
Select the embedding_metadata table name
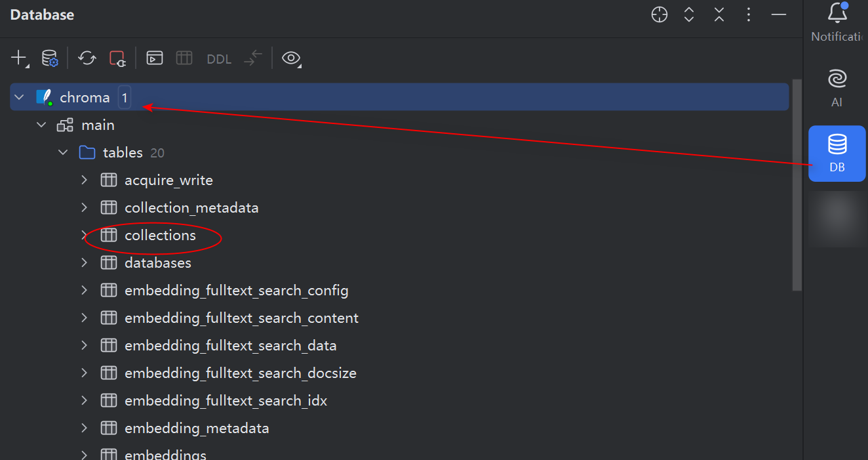(x=197, y=428)
